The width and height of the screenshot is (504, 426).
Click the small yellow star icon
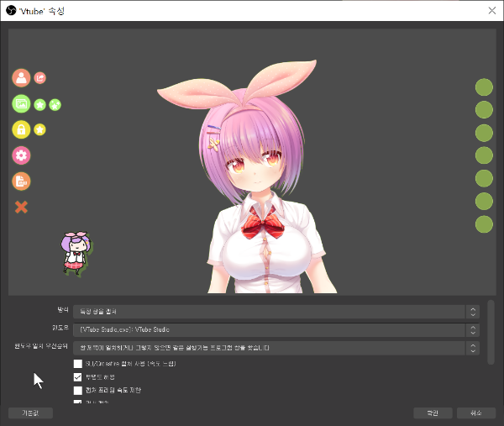tap(39, 129)
